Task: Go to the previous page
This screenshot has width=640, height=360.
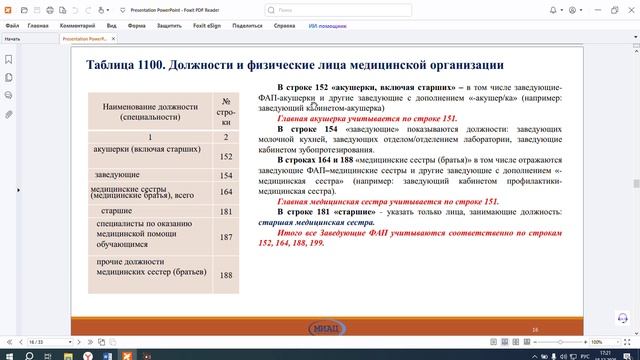Action: (x=21, y=342)
